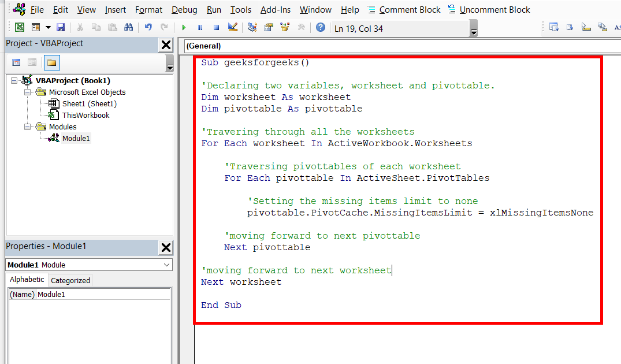Close the Properties - Module1 pane

[166, 247]
